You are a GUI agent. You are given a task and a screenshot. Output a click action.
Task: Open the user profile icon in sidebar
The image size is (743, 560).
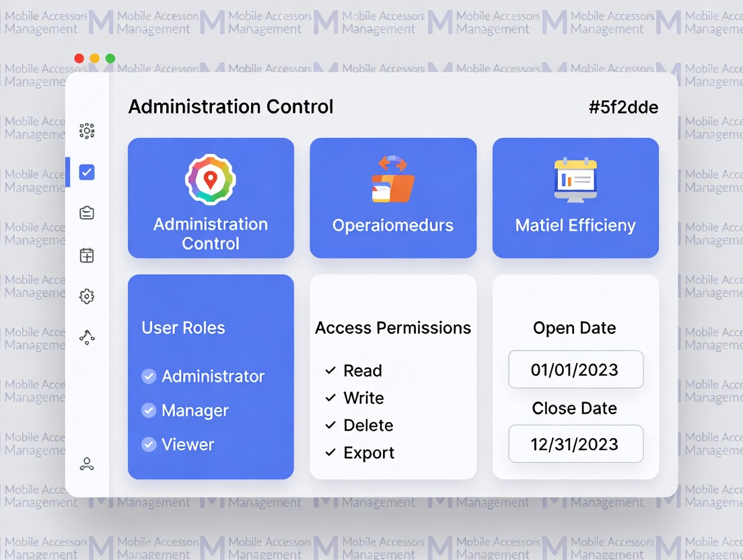87,464
